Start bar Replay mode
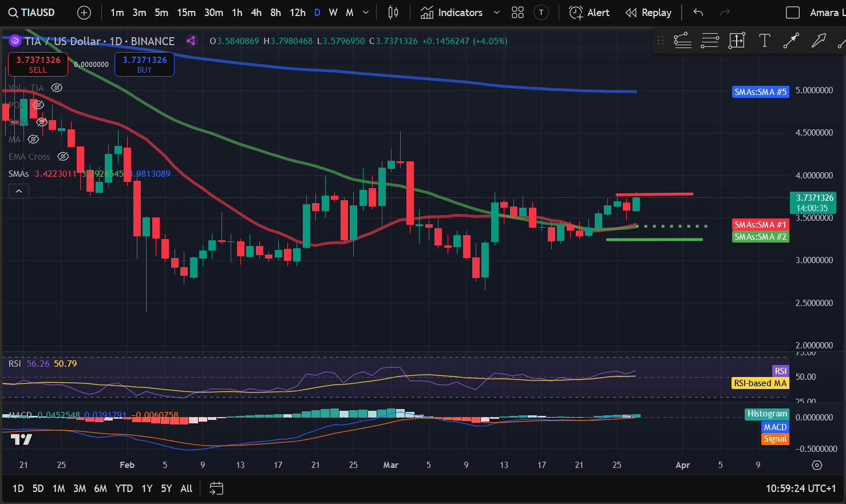This screenshot has height=504, width=846. pos(649,13)
